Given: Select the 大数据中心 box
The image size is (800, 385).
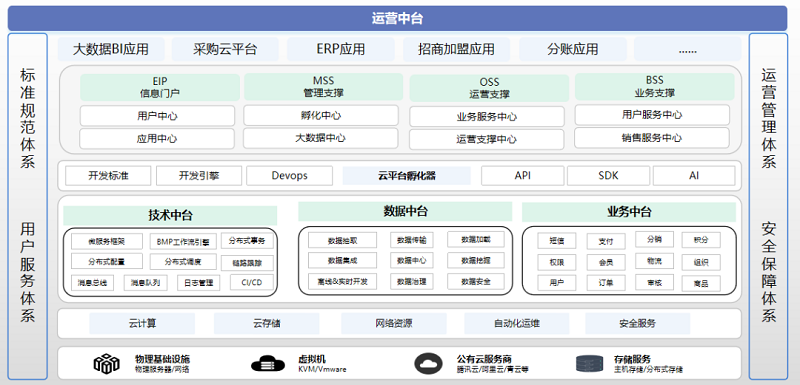Looking at the screenshot, I should click(321, 138).
